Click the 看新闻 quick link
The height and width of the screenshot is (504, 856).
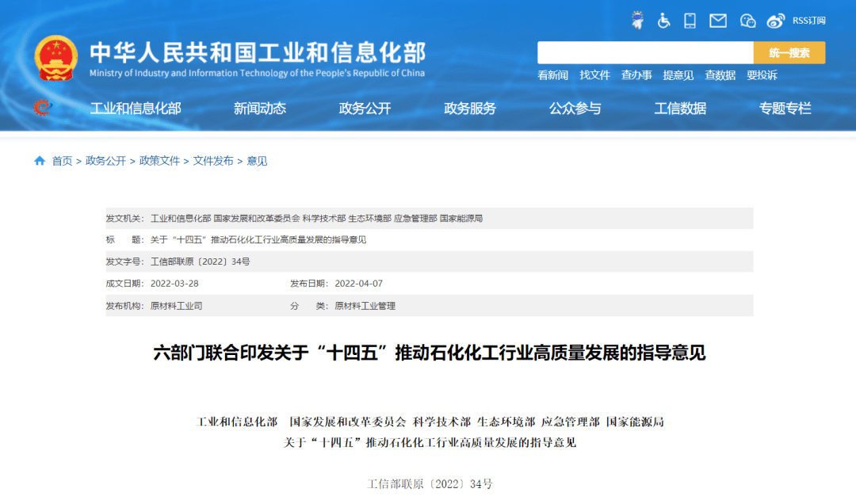555,75
